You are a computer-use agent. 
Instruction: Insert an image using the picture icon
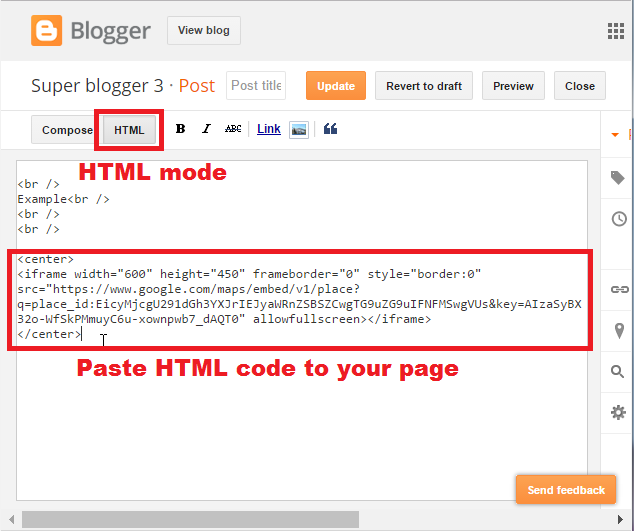point(299,130)
